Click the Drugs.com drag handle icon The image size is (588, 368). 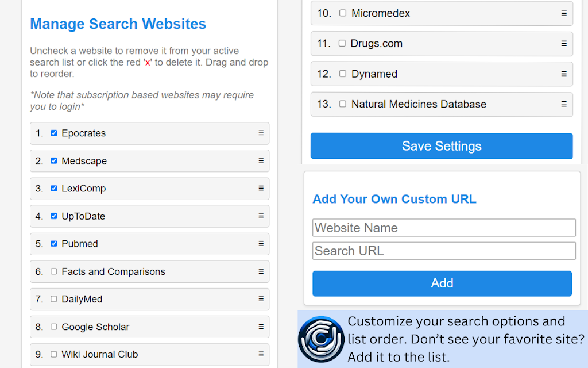[x=564, y=44]
